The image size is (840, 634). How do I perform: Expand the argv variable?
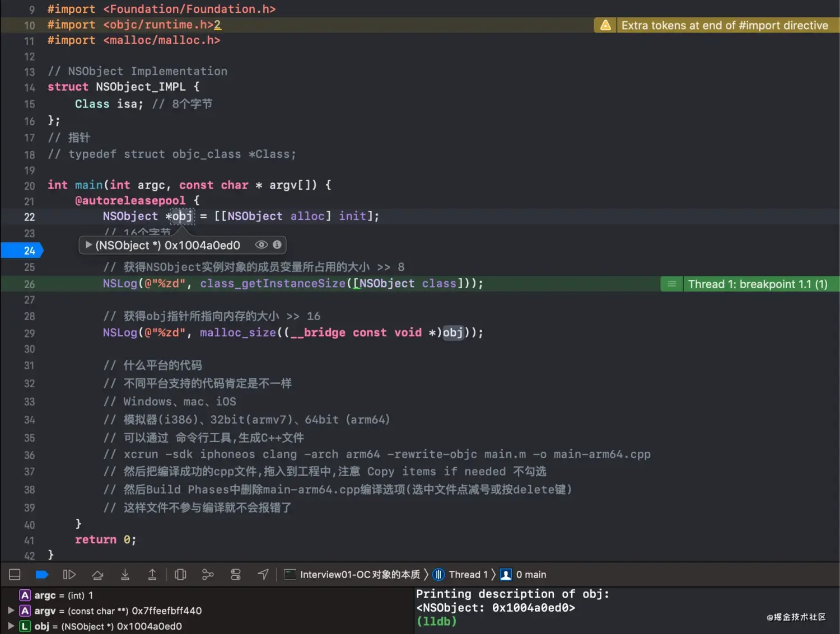tap(10, 610)
